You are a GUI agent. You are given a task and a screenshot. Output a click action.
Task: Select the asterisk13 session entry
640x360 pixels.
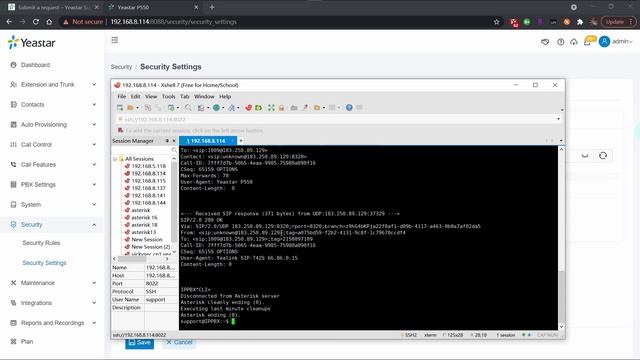pos(143,232)
